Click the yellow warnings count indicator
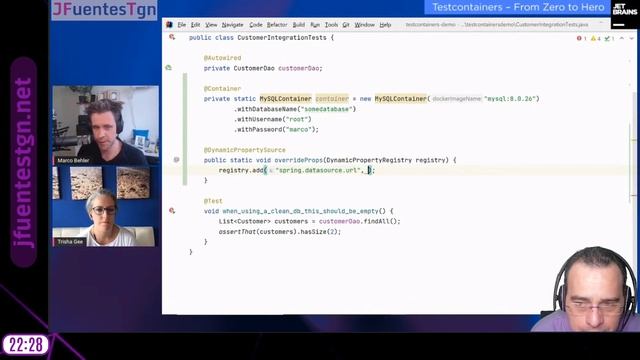 596,38
